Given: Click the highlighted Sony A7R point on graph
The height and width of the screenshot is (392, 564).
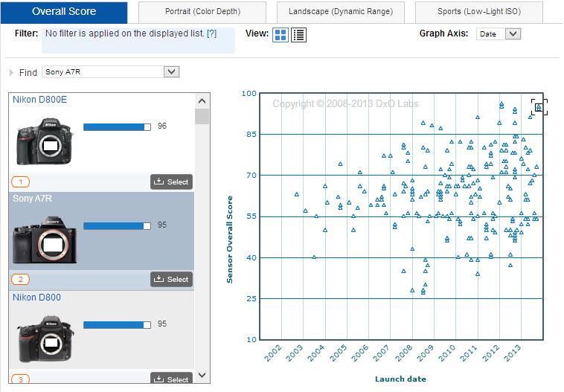Looking at the screenshot, I should pyautogui.click(x=539, y=107).
